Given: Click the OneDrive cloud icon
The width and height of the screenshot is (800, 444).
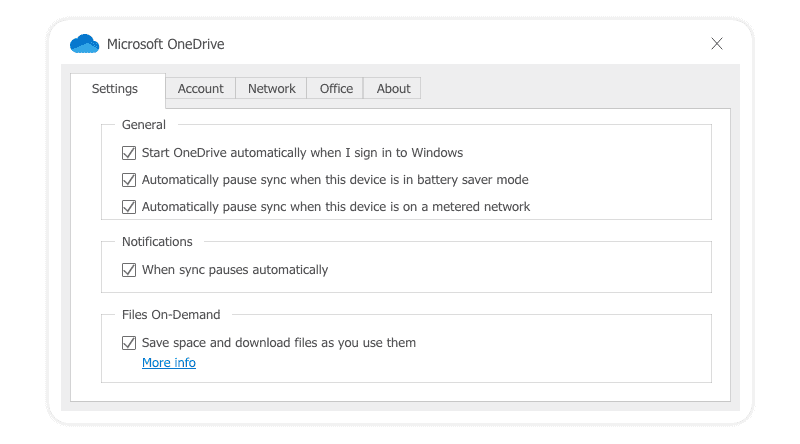Looking at the screenshot, I should 84,44.
